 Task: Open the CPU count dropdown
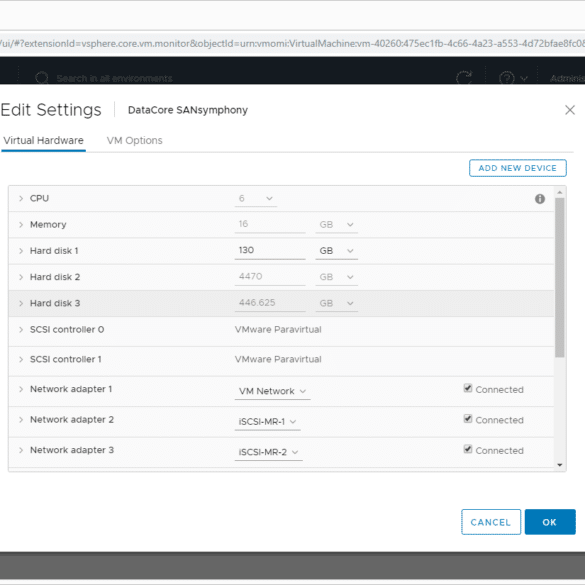pyautogui.click(x=256, y=199)
